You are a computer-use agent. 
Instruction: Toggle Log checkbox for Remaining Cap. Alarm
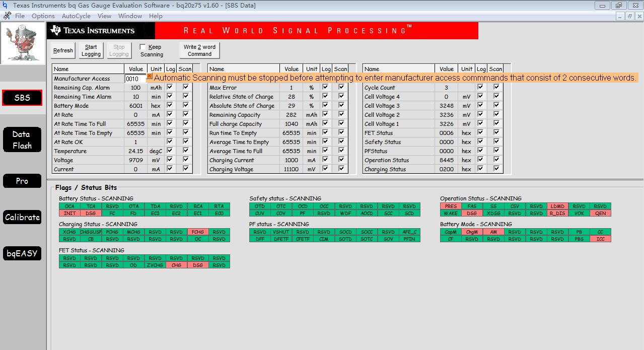point(170,87)
